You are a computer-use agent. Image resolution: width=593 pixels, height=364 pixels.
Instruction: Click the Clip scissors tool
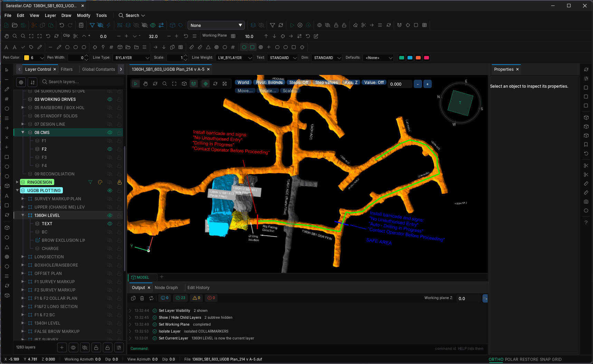pyautogui.click(x=76, y=36)
